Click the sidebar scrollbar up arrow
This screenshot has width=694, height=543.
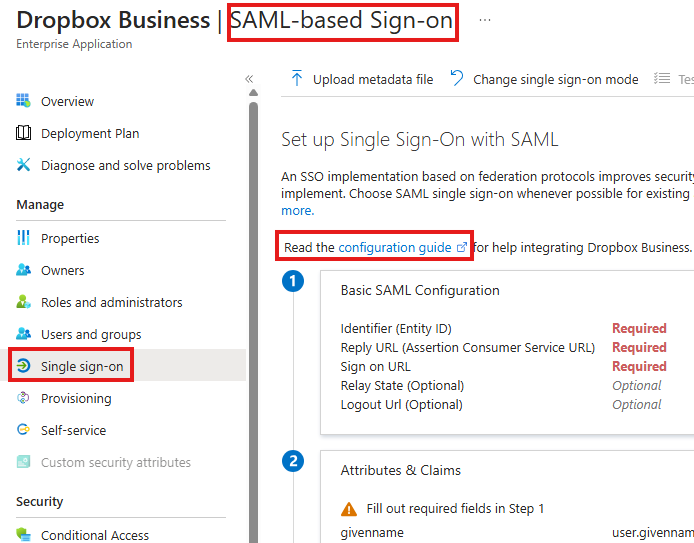click(x=253, y=92)
